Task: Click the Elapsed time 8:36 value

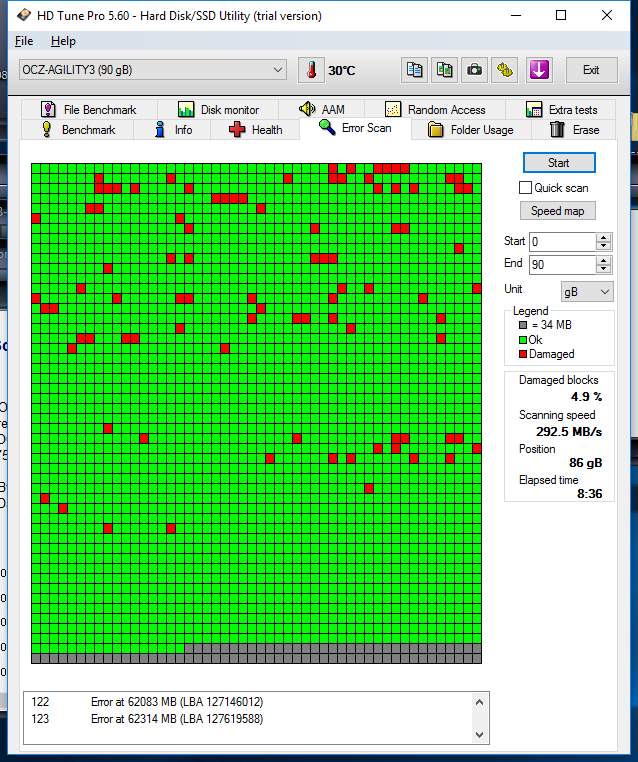Action: [589, 494]
